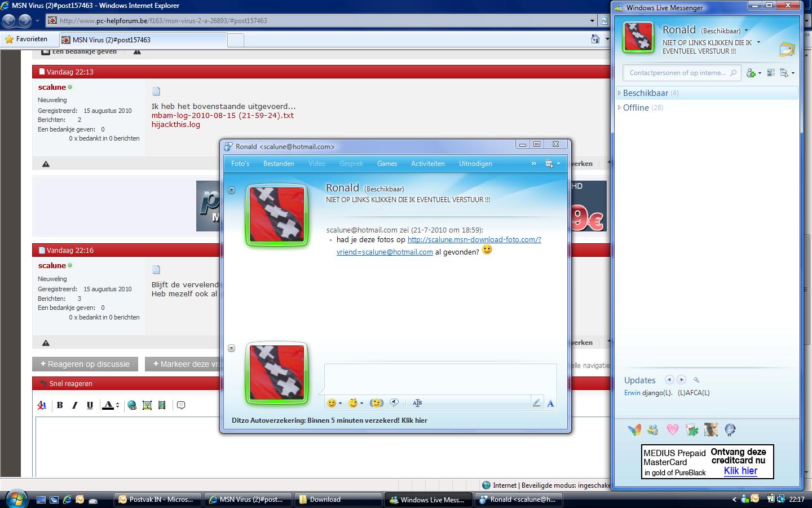Click the Bold button in forum editor
The height and width of the screenshot is (508, 812).
point(60,405)
